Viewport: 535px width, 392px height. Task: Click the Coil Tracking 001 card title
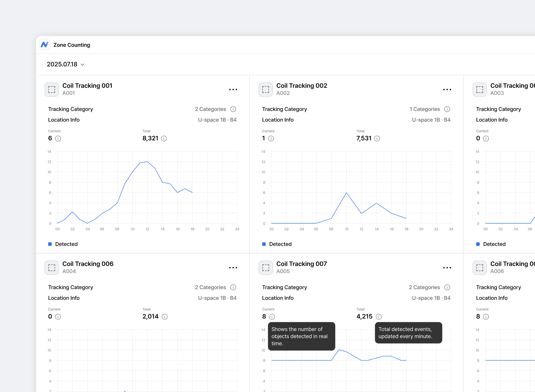[87, 86]
